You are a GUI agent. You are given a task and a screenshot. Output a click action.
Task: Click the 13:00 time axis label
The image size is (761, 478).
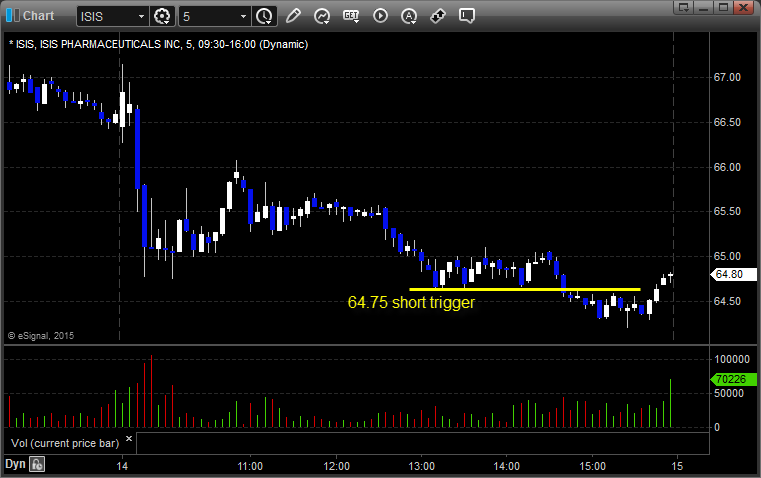click(421, 466)
